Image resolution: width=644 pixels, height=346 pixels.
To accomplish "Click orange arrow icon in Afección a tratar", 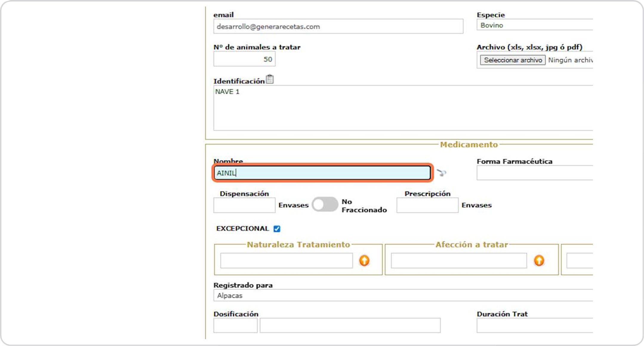I will tap(539, 261).
